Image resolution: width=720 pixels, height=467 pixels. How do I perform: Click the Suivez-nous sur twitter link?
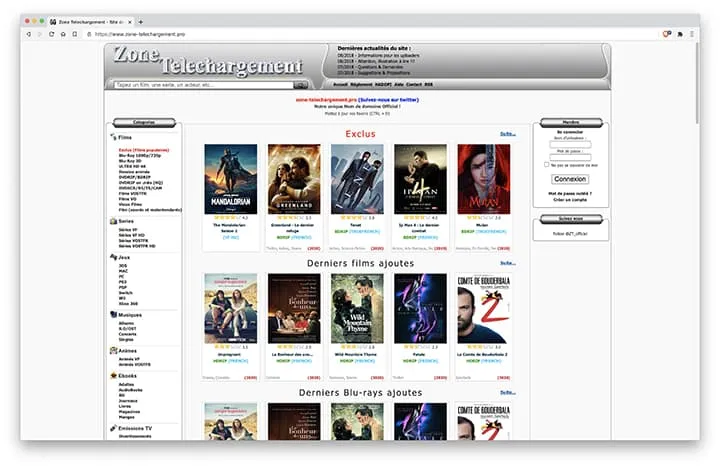[x=388, y=100]
